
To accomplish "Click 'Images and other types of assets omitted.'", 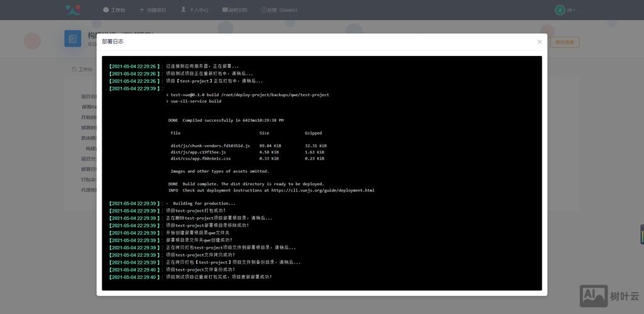I will tap(220, 171).
